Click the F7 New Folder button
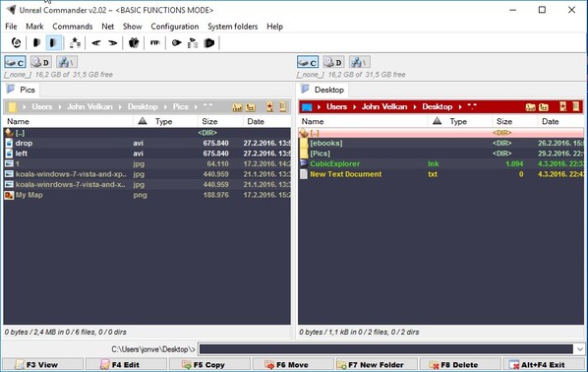This screenshot has width=588, height=372. (x=377, y=364)
